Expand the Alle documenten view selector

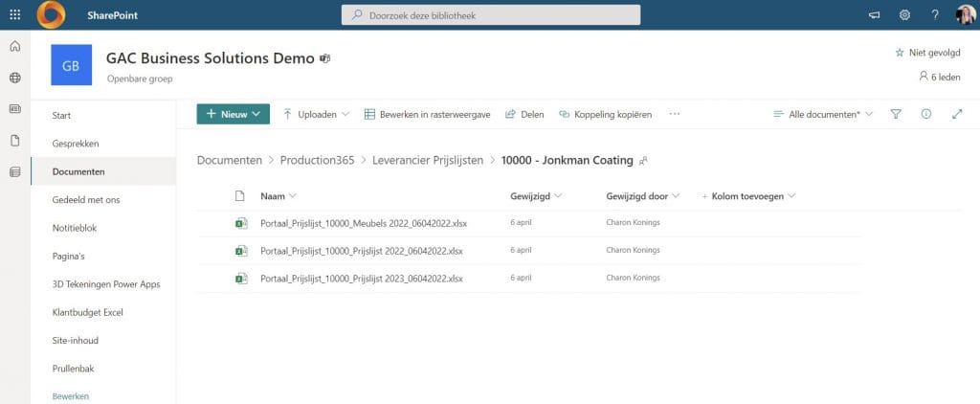tap(823, 114)
